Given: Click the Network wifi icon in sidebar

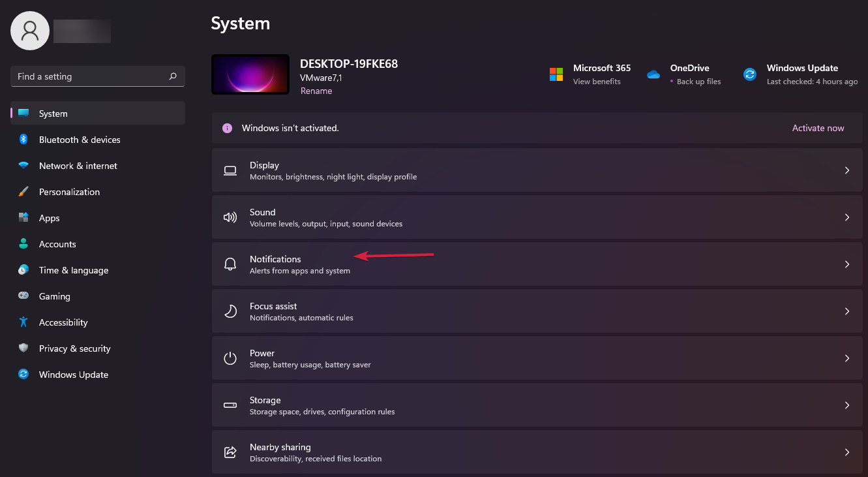Looking at the screenshot, I should (23, 166).
